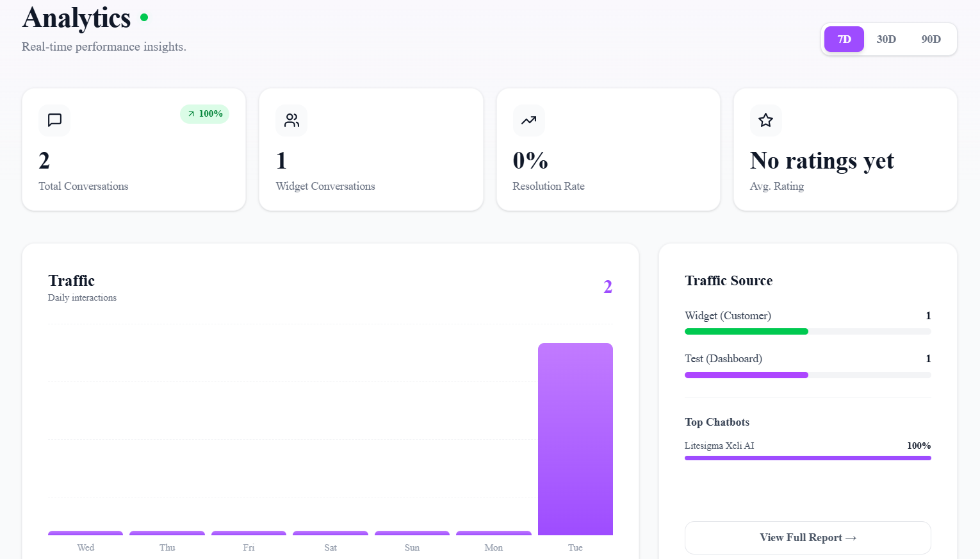This screenshot has width=980, height=559.
Task: Click the Monday bar in the Traffic chart
Action: (493, 534)
